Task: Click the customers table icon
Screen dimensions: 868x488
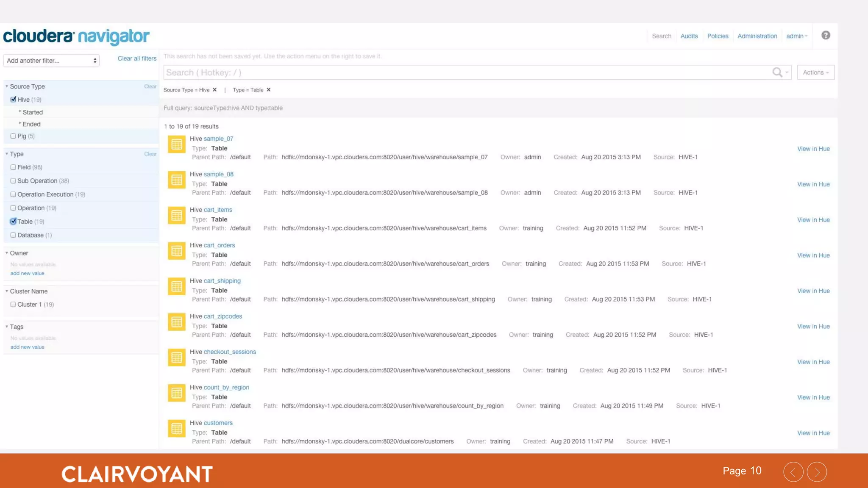Action: tap(176, 429)
